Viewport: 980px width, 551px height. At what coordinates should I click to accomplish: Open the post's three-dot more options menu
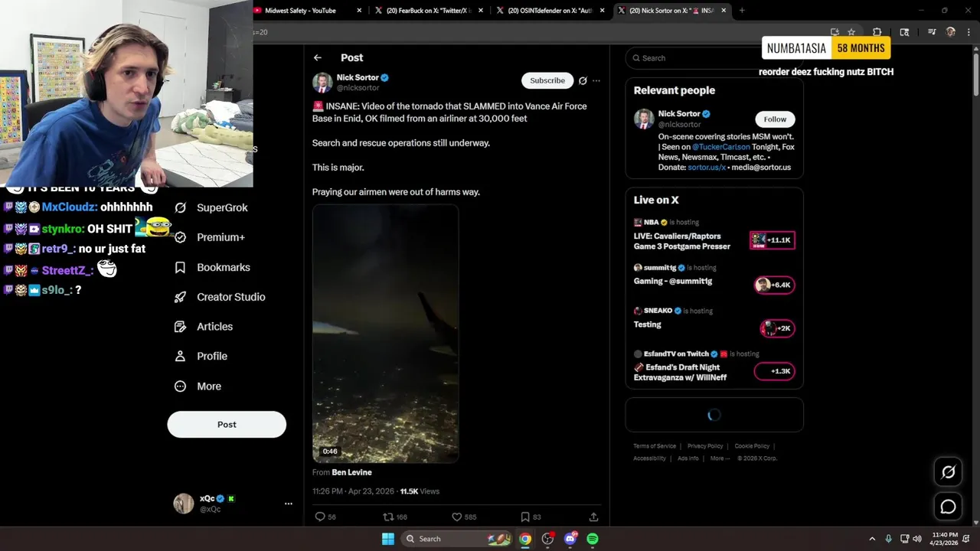click(x=596, y=80)
